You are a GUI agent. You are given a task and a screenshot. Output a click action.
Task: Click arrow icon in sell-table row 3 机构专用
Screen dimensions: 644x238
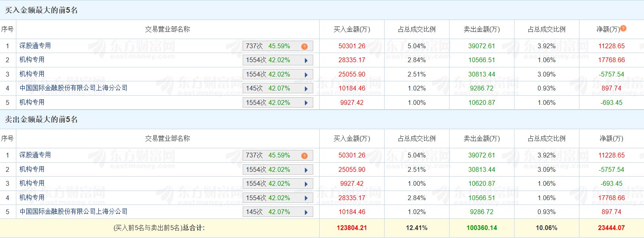(306, 184)
